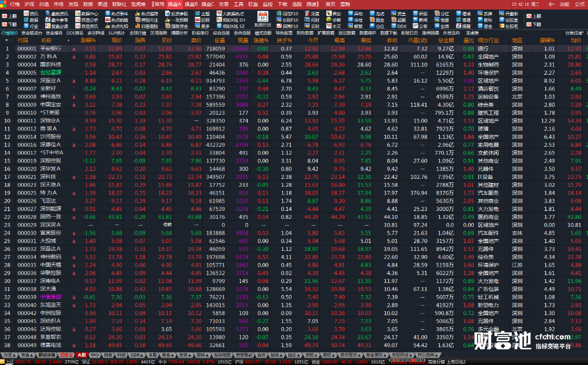
Task: Open 深度 depth data icon
Action: 312,14
